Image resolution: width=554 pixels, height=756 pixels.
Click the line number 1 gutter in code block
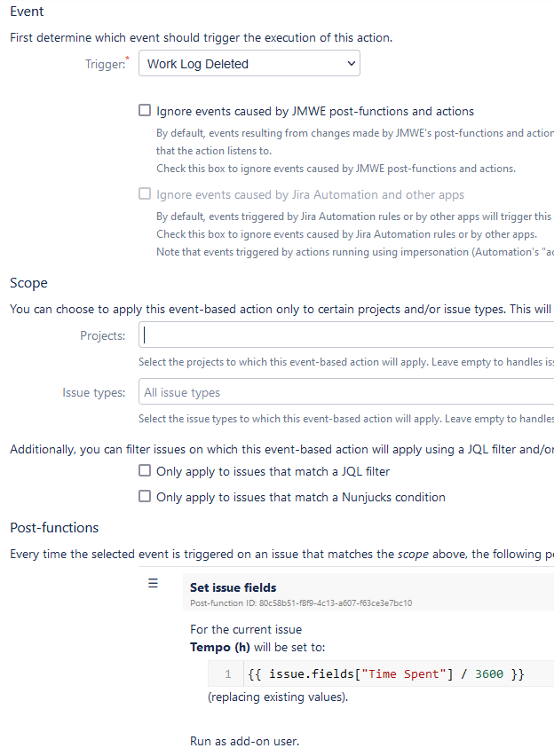tap(228, 674)
